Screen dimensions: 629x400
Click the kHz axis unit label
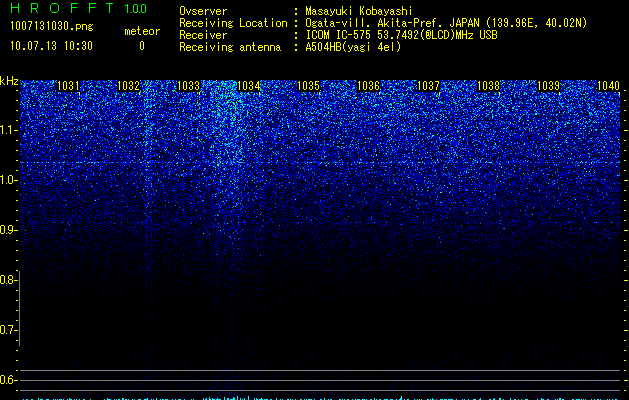coord(9,81)
